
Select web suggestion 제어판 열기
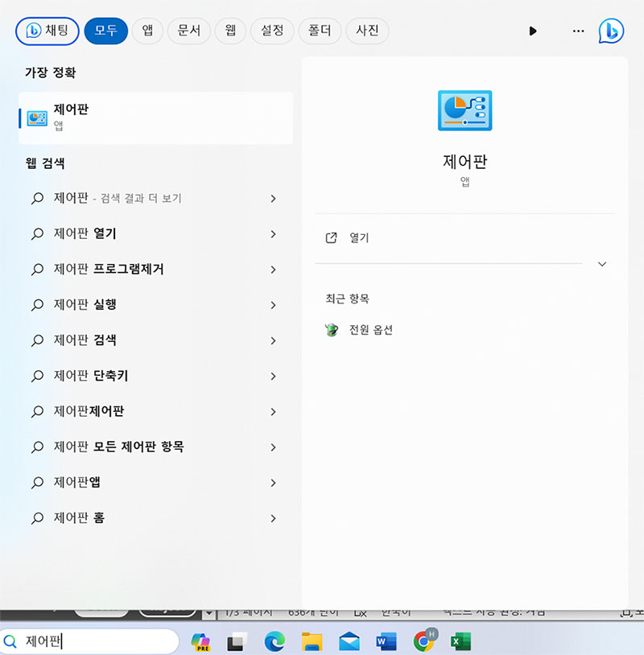(x=155, y=234)
